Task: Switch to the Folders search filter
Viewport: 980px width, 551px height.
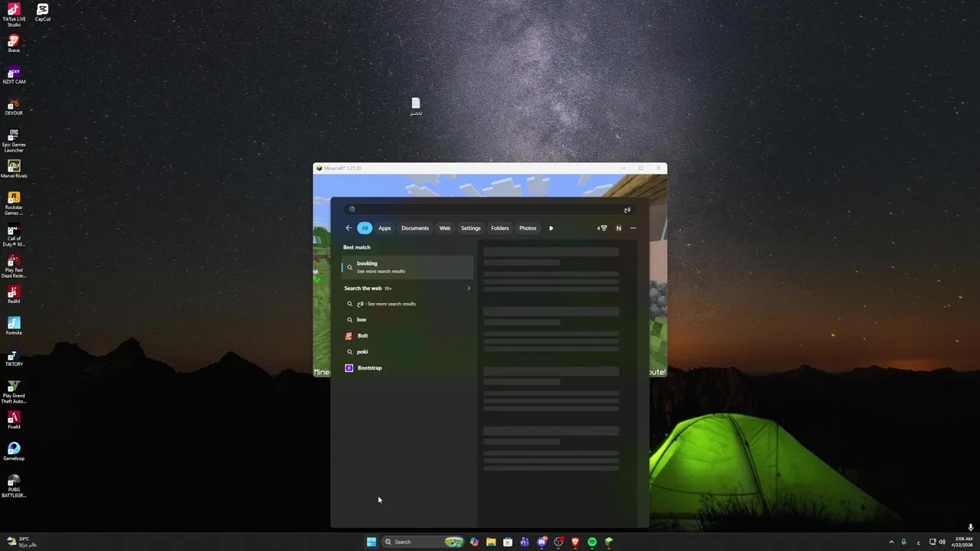Action: 500,228
